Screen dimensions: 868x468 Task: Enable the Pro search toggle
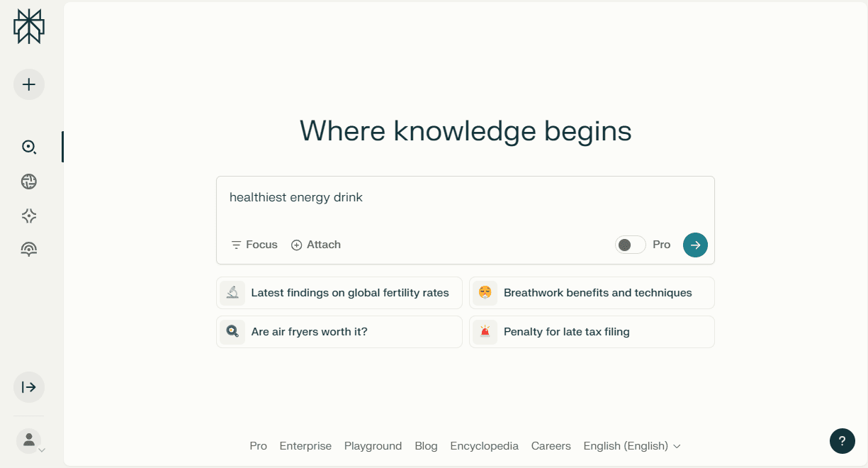pyautogui.click(x=630, y=245)
